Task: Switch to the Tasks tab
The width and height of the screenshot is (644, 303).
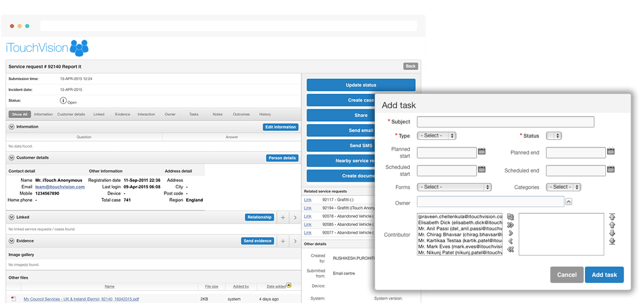Action: point(194,114)
